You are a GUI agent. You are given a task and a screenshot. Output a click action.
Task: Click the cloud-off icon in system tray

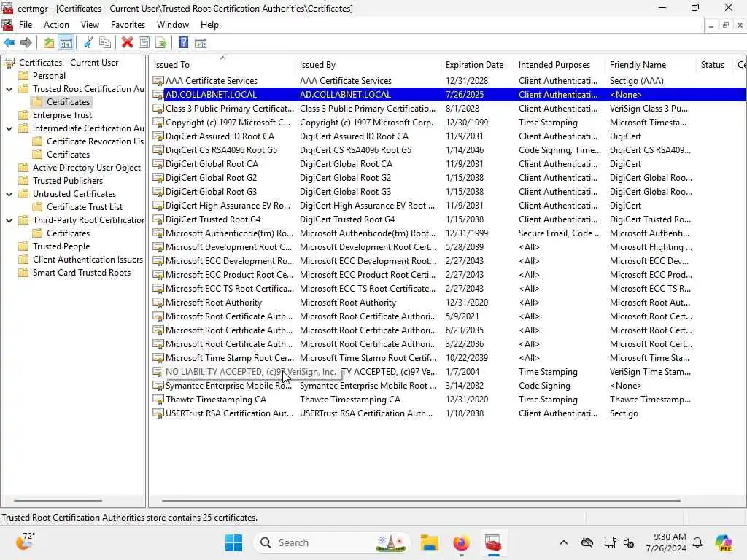pos(587,542)
